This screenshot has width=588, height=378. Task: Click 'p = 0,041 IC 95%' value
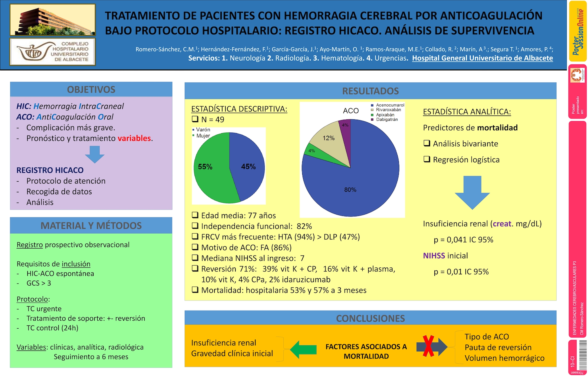(x=463, y=240)
